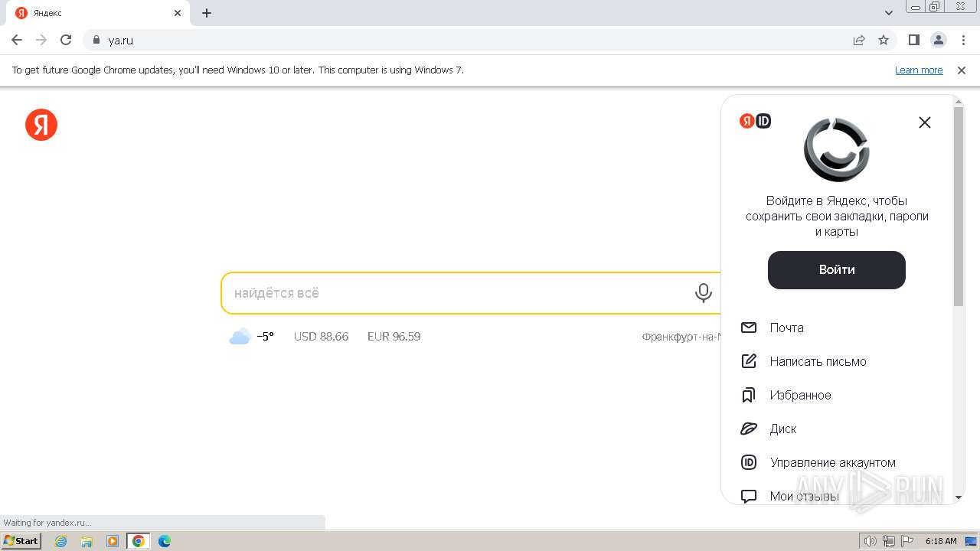The width and height of the screenshot is (980, 551).
Task: Open the media player taskbar icon
Action: (113, 541)
